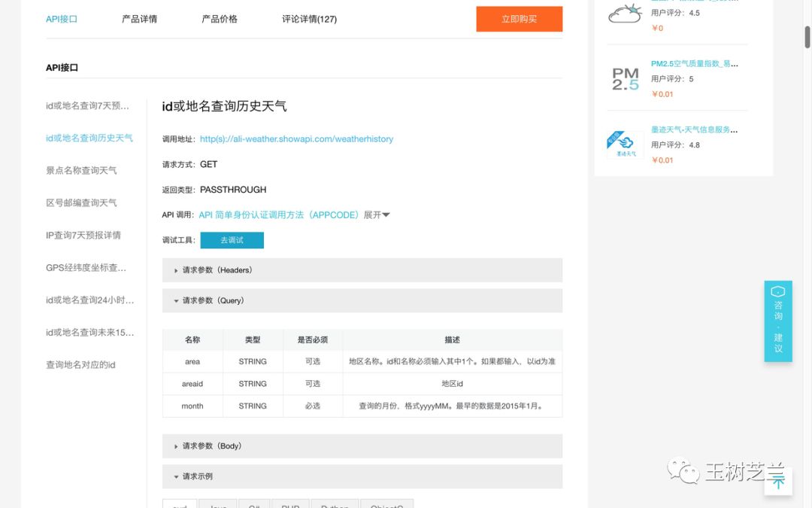Open the weatherhistory call address link
The image size is (812, 508).
[x=297, y=139]
